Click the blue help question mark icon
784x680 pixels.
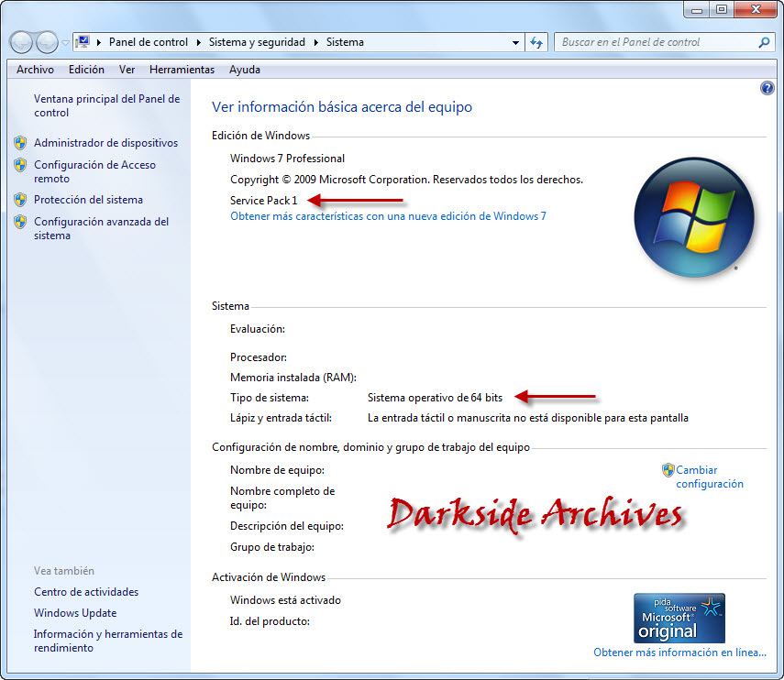point(767,88)
